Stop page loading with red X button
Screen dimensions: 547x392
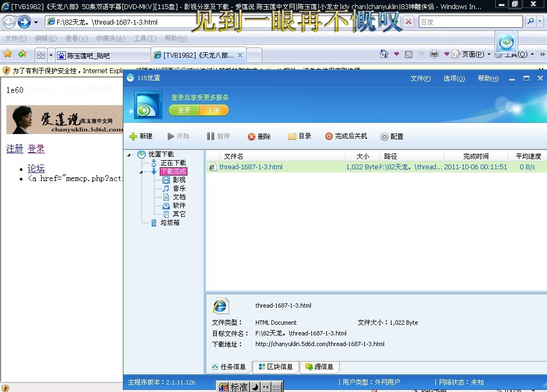tap(409, 22)
